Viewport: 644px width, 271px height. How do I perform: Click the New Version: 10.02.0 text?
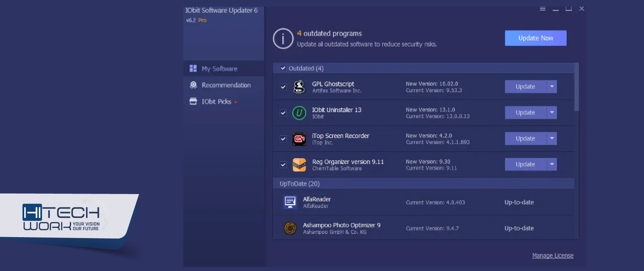tap(432, 84)
